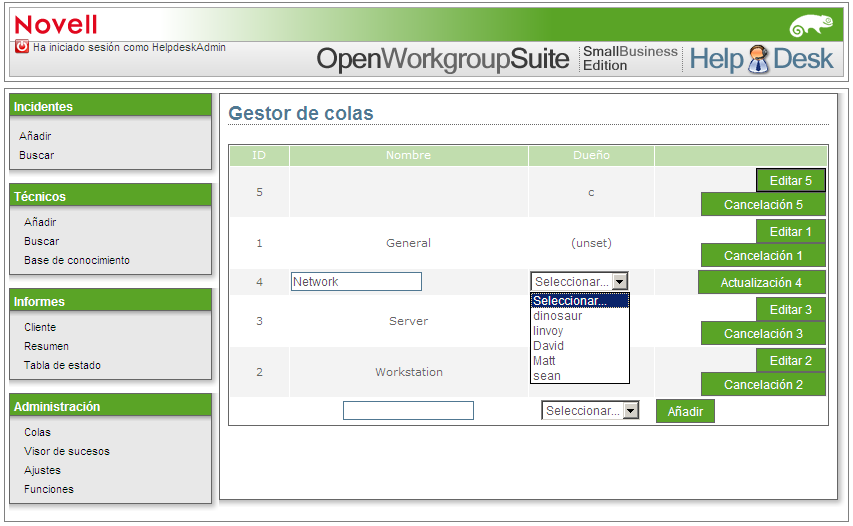Image resolution: width=853 pixels, height=526 pixels.
Task: Click the Editar 2 button
Action: 790,361
